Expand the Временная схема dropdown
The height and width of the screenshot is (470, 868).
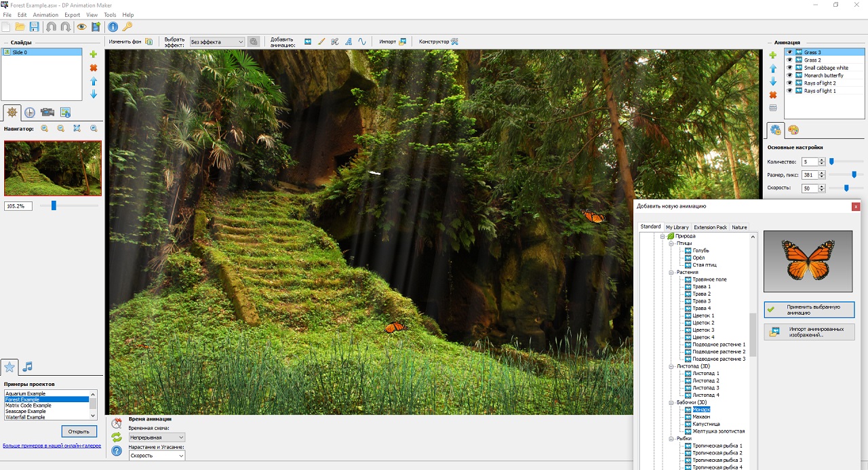pos(157,437)
